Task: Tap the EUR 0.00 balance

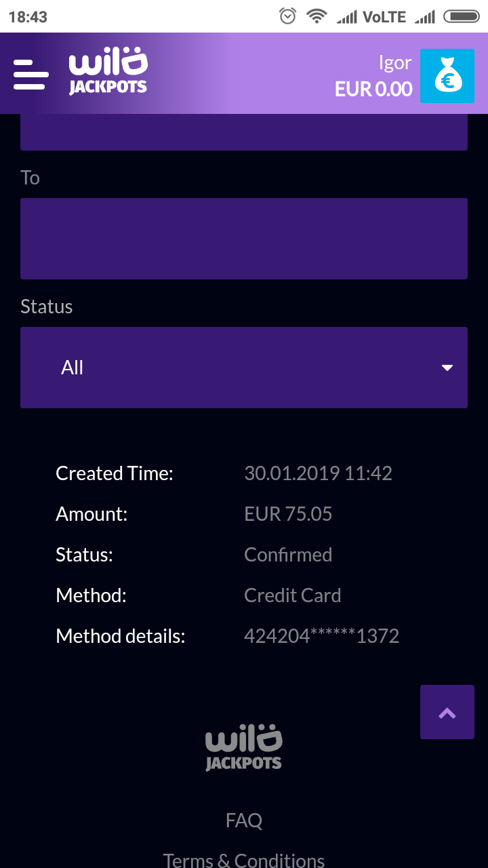Action: 373,89
